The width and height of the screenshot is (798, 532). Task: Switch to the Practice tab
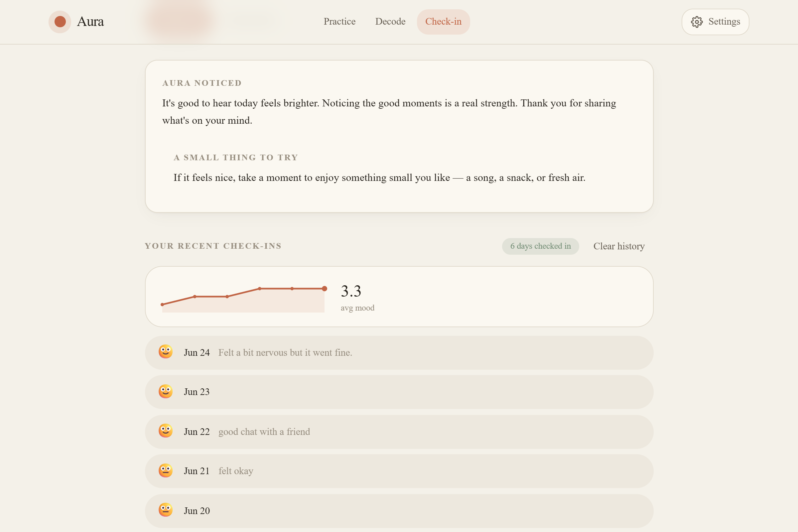click(339, 22)
